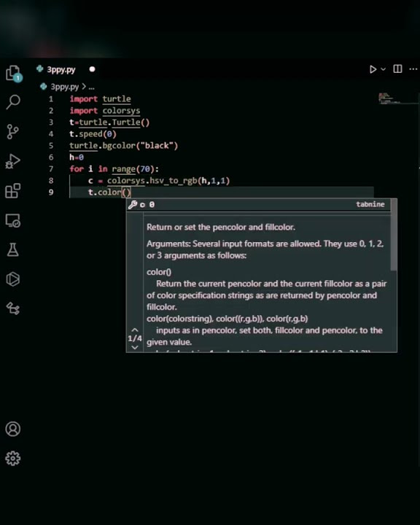This screenshot has height=525, width=420.
Task: Open Run and Debug view
Action: tap(12, 161)
